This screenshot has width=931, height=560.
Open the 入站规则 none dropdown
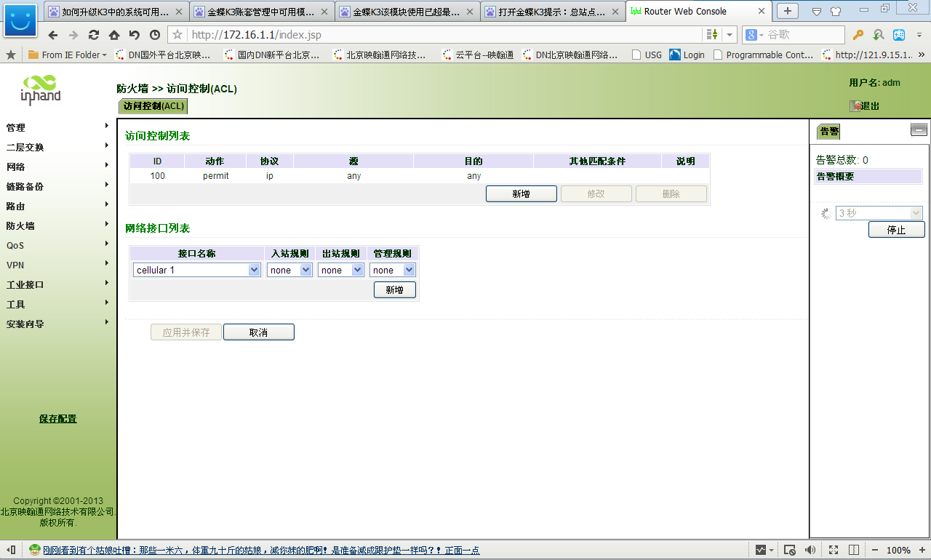tap(289, 270)
